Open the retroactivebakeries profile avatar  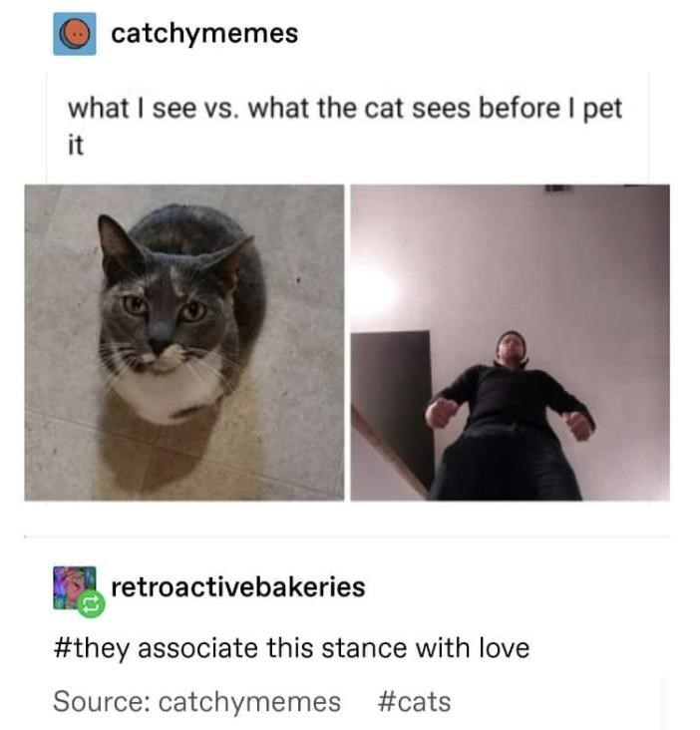coord(75,587)
